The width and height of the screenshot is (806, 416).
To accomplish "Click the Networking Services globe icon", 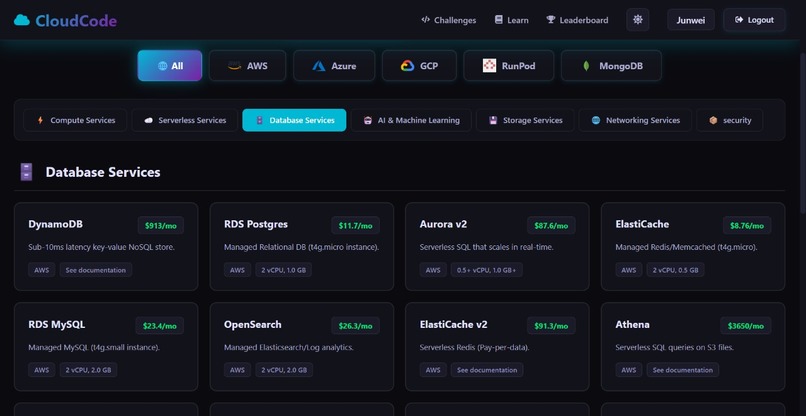I will coord(596,120).
